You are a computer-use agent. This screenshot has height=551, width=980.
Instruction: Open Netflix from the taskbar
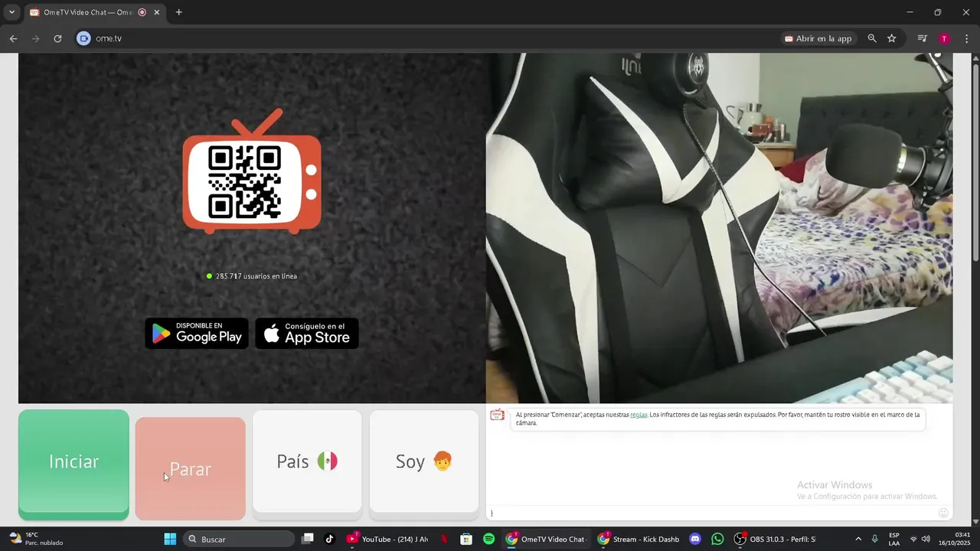tap(444, 539)
